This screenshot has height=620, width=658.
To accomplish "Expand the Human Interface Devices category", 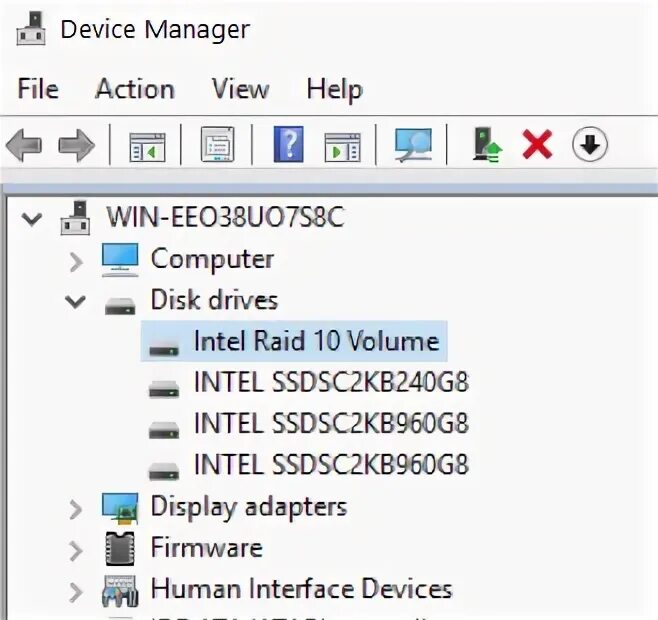I will pyautogui.click(x=75, y=590).
